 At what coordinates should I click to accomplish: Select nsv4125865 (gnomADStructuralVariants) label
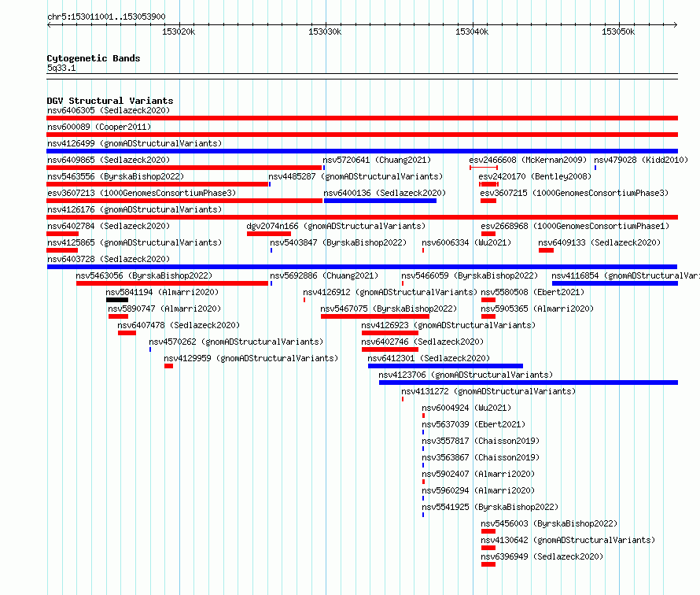134,242
